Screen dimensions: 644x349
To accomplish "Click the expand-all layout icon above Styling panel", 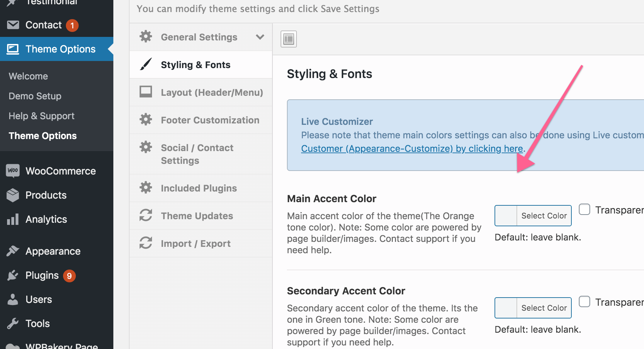I will tap(289, 39).
